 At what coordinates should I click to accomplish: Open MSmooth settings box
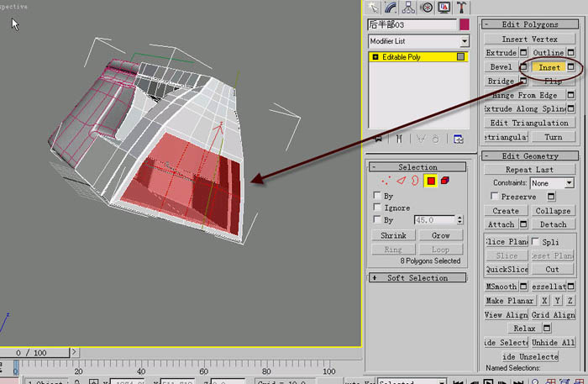523,287
